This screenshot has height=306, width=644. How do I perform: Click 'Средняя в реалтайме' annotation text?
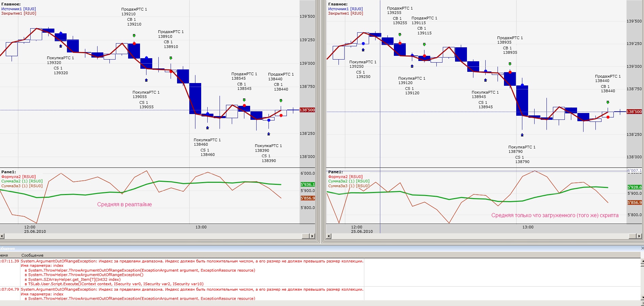click(x=124, y=205)
